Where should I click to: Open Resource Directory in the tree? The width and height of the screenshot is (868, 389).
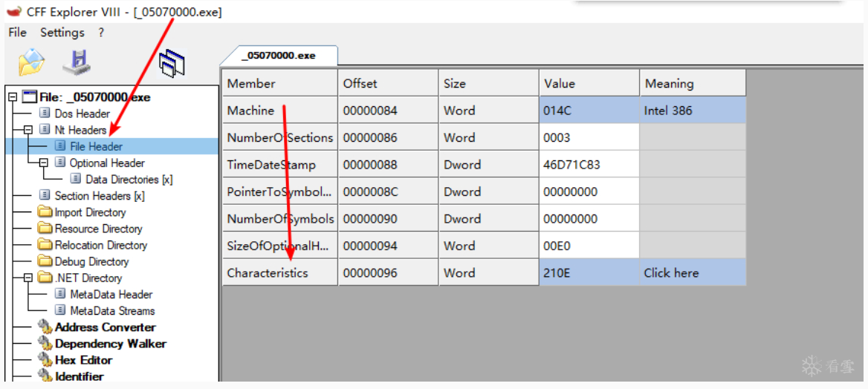pos(99,229)
